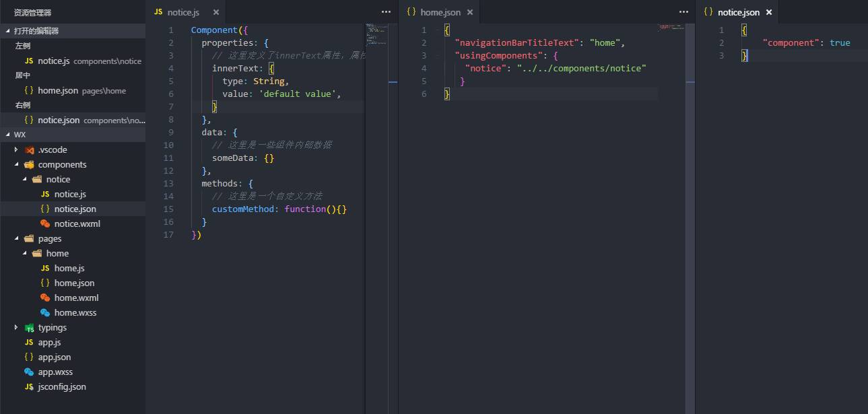Click the typings TS folder icon
Viewport: 868px width, 414px height.
pyautogui.click(x=29, y=328)
